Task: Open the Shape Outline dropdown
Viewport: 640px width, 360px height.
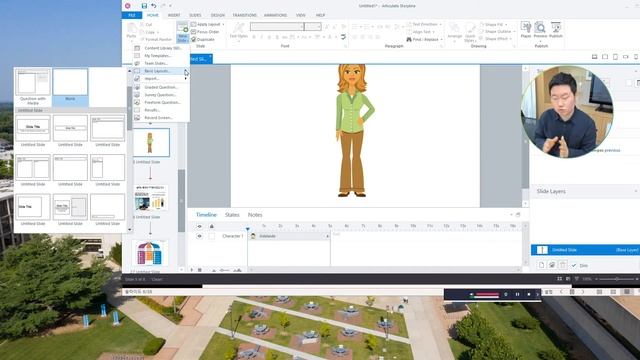Action: (x=497, y=31)
